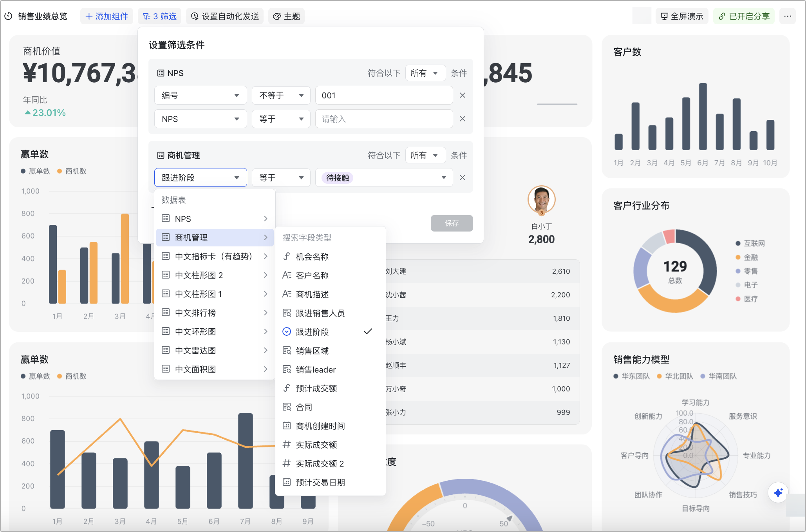Open the 3 筛选 filter button
The image size is (806, 532).
tap(159, 16)
